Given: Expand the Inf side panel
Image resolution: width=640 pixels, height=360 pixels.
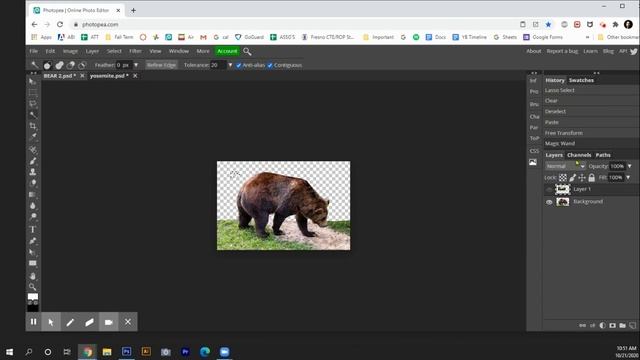Looking at the screenshot, I should (533, 81).
